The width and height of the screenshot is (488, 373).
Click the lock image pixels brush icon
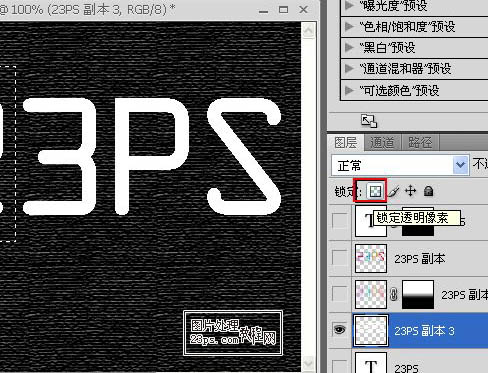click(x=394, y=192)
